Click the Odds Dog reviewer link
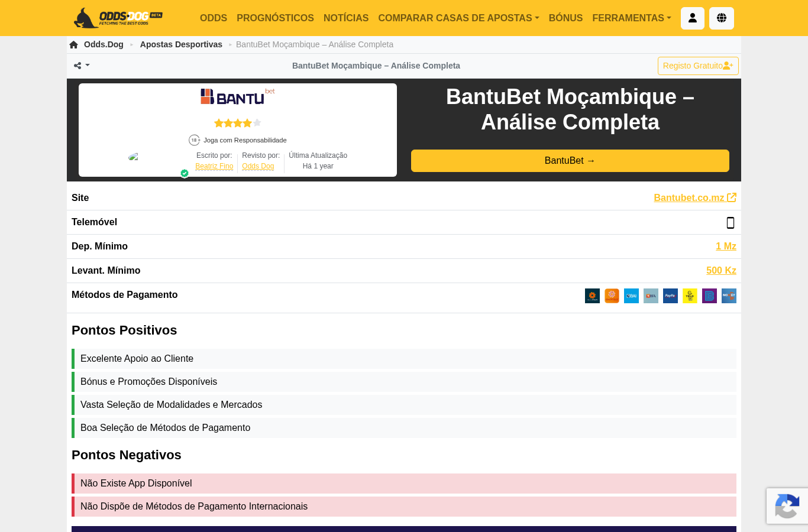Image resolution: width=808 pixels, height=532 pixels. point(258,167)
